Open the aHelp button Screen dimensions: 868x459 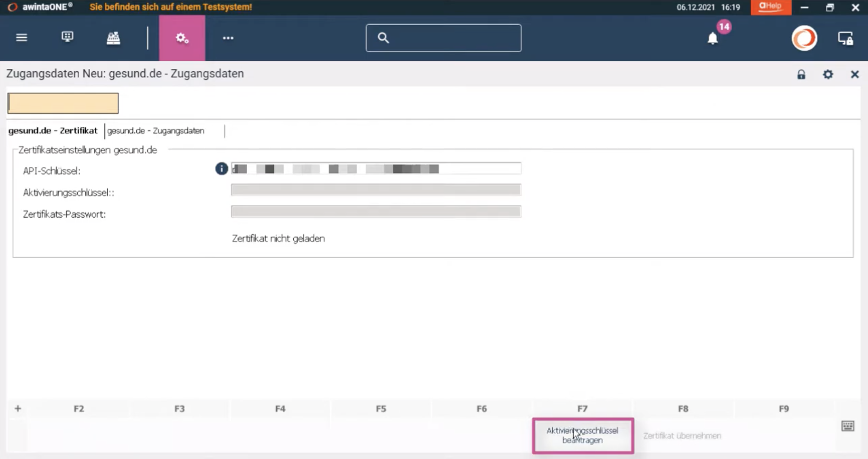click(771, 7)
